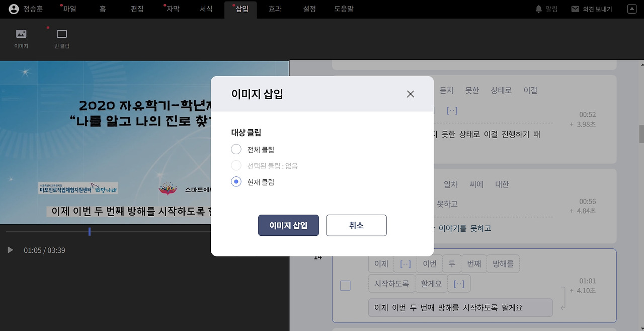This screenshot has height=331, width=644.
Task: Confirm with the 이미지 삽입 button
Action: 288,225
